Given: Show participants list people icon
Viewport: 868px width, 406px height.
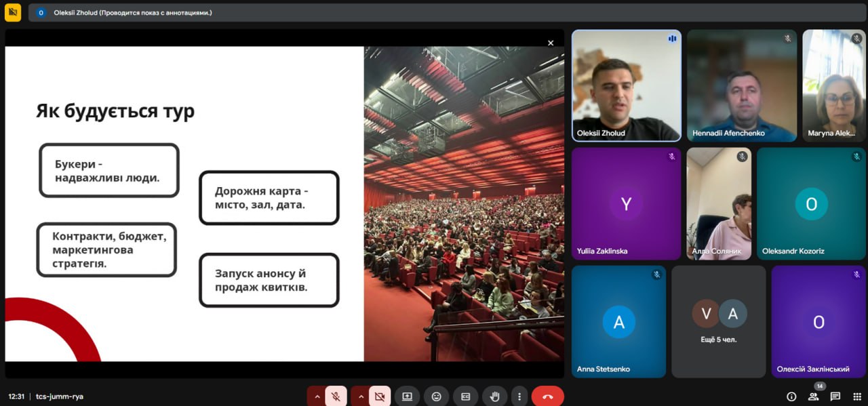Looking at the screenshot, I should pyautogui.click(x=813, y=397).
